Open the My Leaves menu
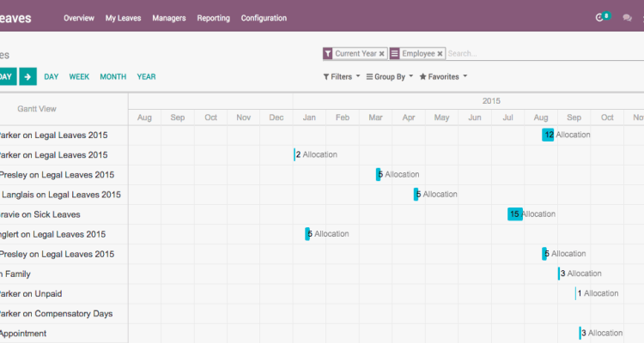The image size is (644, 343). pyautogui.click(x=123, y=18)
